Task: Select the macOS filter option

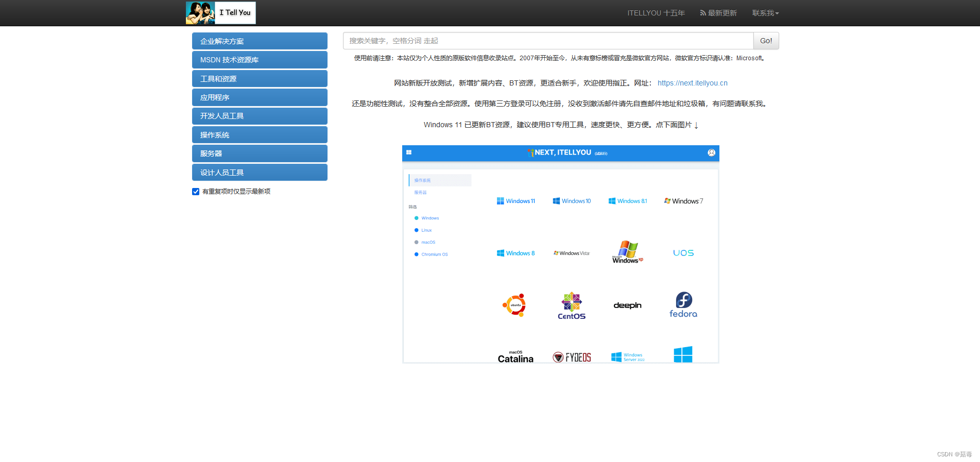Action: pos(425,242)
